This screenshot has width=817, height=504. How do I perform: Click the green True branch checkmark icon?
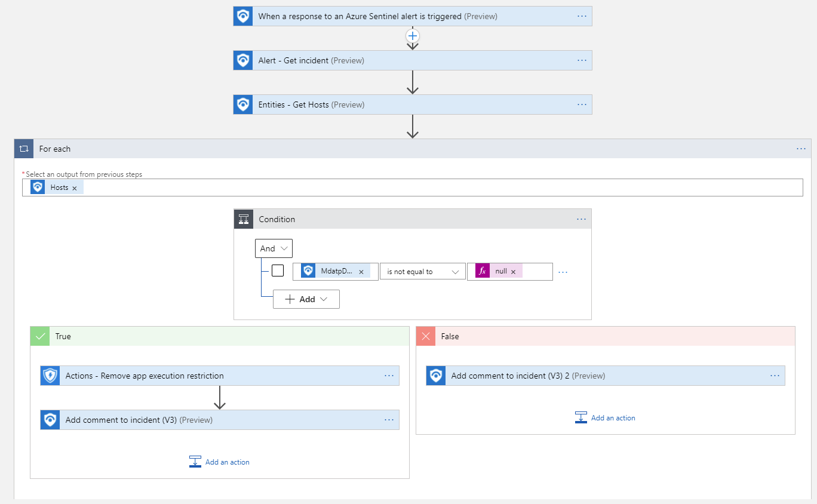40,336
